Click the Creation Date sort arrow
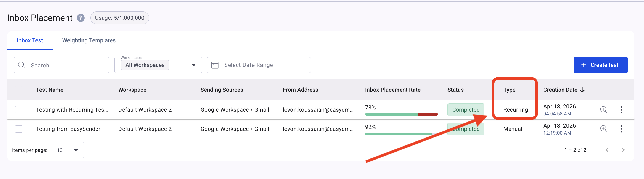644x179 pixels. (x=582, y=90)
